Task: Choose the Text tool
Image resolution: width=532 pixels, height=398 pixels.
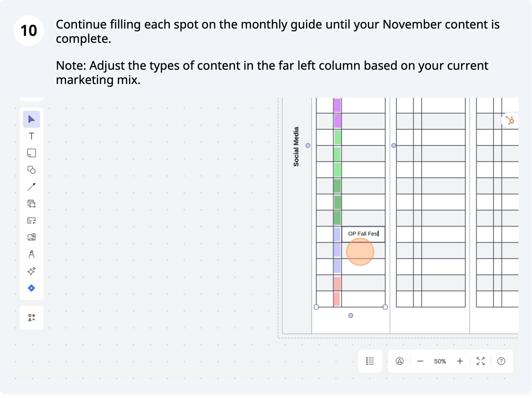Action: [31, 136]
